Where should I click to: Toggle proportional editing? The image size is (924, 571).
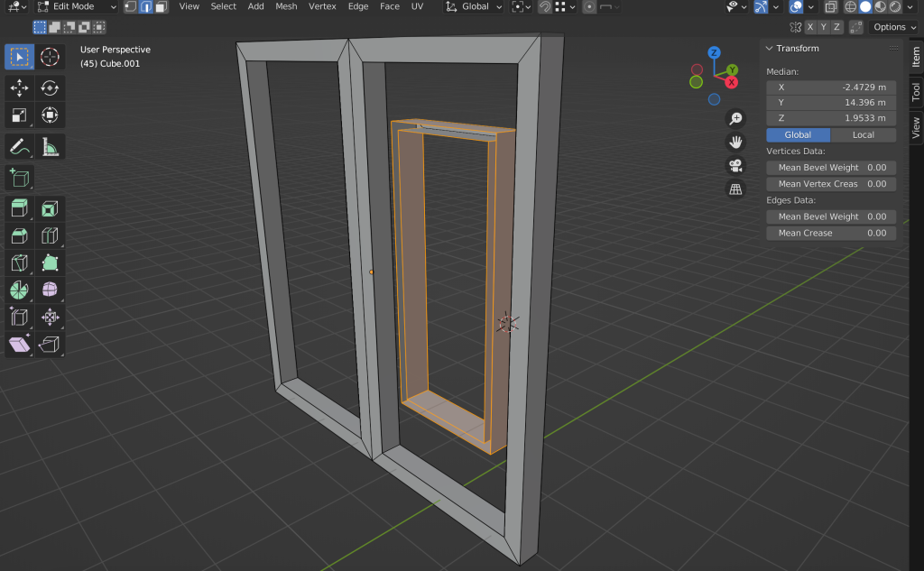588,7
